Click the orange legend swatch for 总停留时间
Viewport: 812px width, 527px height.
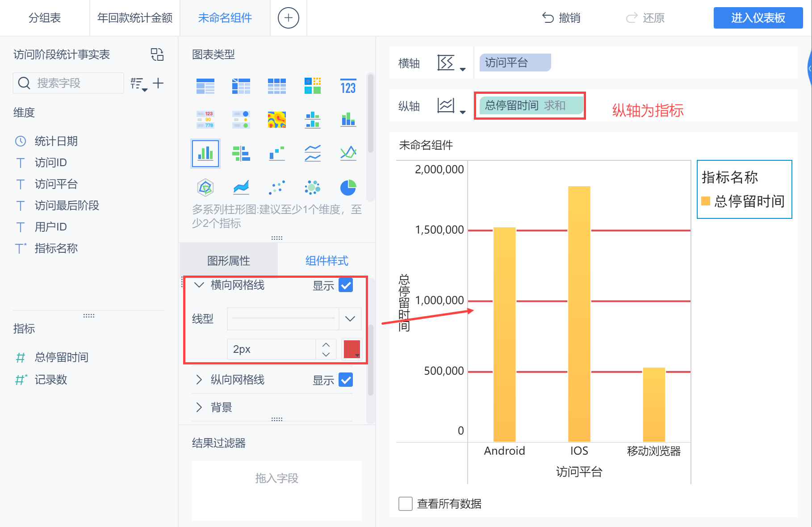[706, 201]
